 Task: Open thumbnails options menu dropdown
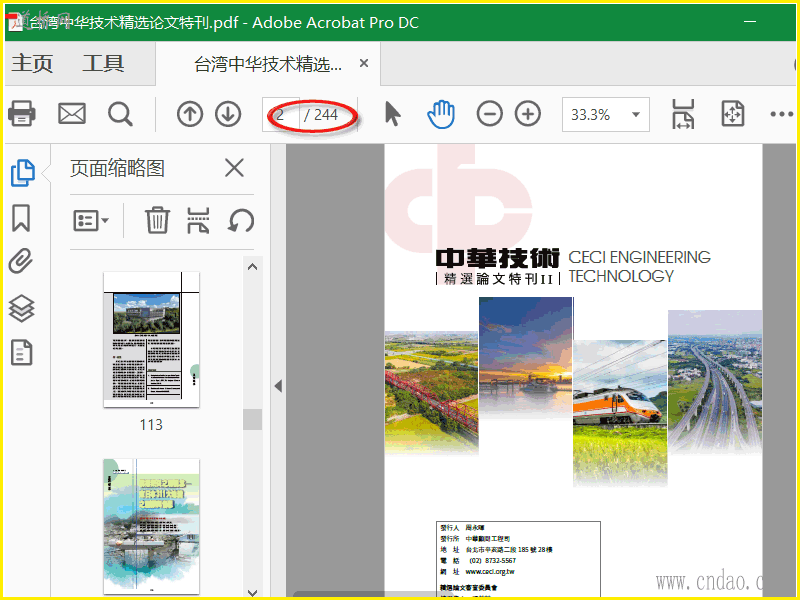[91, 220]
